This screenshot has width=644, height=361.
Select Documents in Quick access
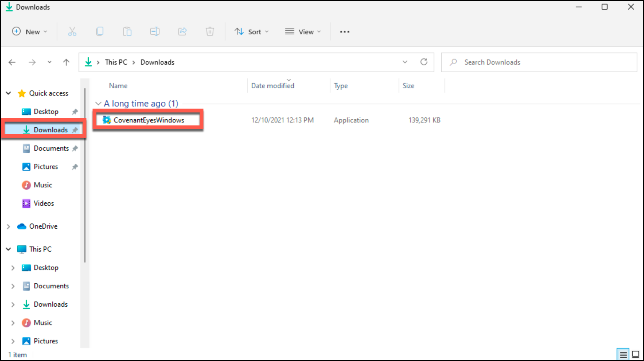coord(51,148)
